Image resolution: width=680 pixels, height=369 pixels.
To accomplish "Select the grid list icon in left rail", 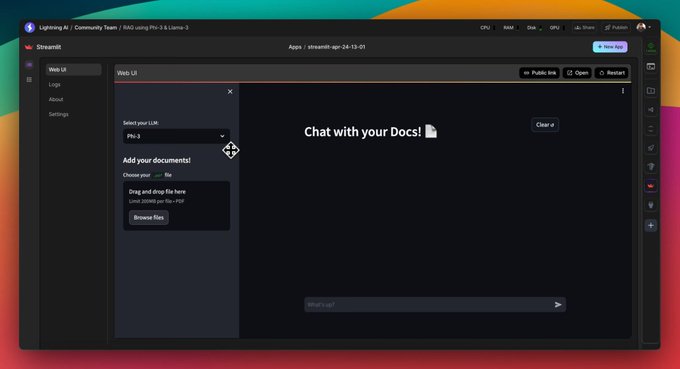I will click(x=29, y=80).
